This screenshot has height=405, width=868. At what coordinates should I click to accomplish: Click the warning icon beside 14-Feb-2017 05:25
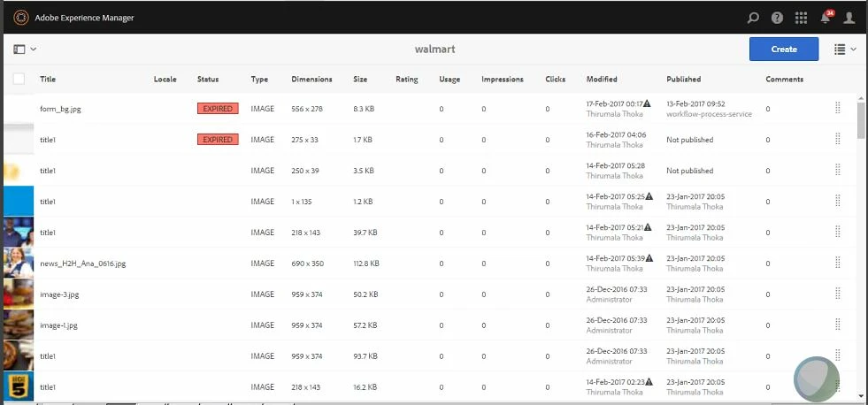[649, 196]
